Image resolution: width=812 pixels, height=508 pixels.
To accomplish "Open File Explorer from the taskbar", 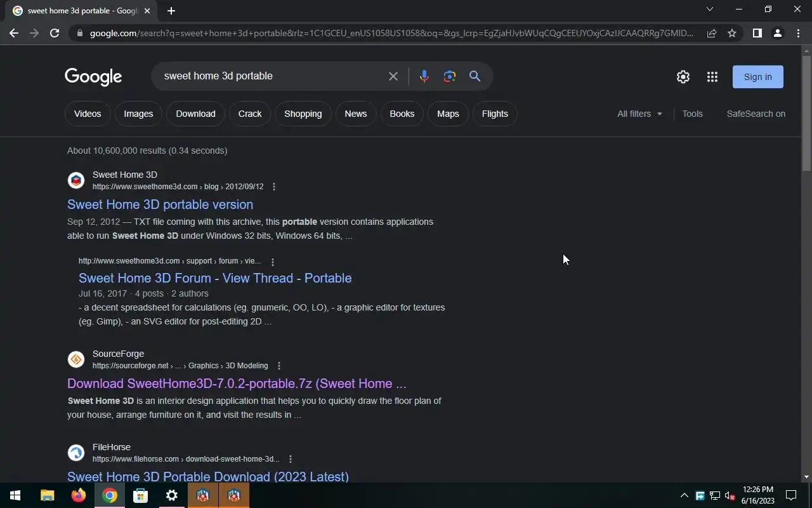I will [x=47, y=495].
